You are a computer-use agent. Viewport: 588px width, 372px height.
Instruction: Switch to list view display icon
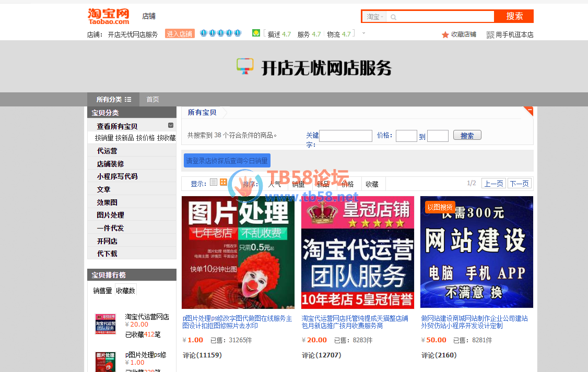214,182
